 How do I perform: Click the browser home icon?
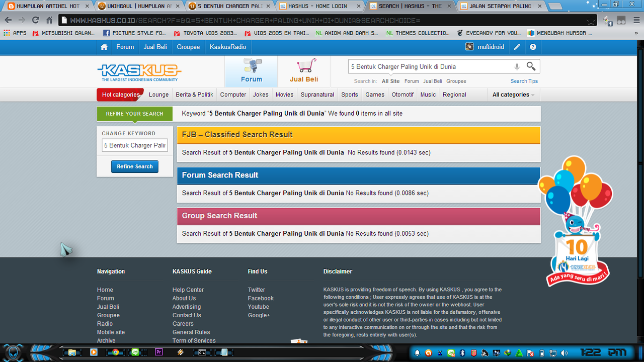(49, 20)
